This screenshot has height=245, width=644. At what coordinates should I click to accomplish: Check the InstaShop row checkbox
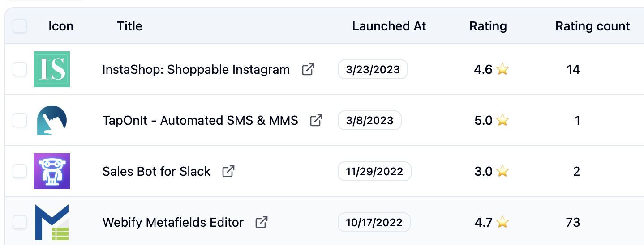[x=20, y=69]
